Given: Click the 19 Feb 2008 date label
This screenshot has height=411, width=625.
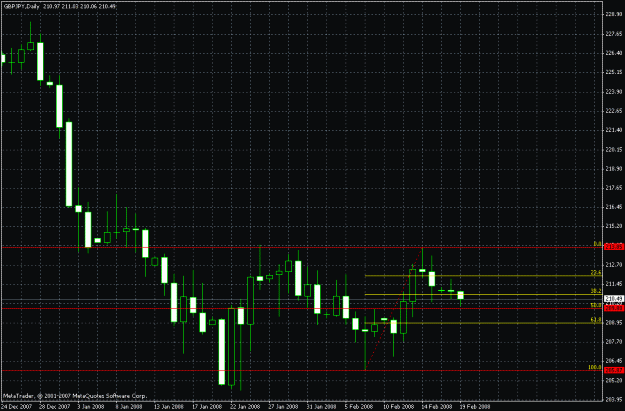Looking at the screenshot, I should [475, 407].
